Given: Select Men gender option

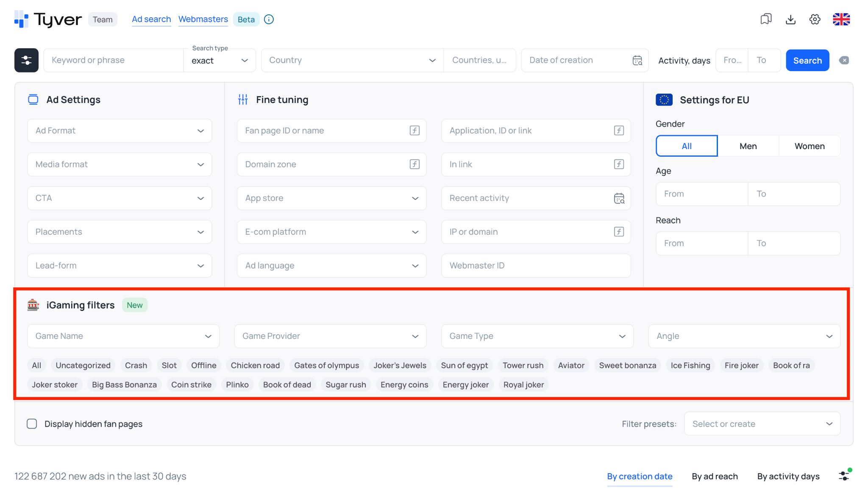Looking at the screenshot, I should [748, 146].
